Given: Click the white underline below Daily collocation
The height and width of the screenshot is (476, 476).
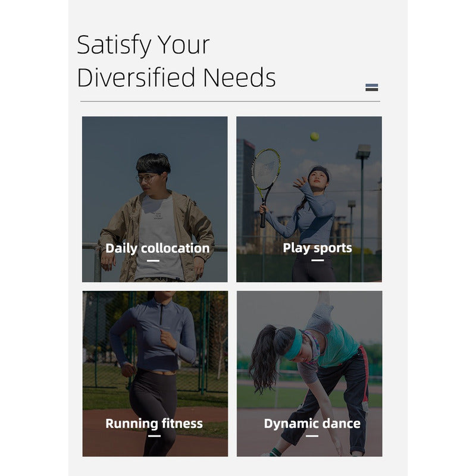Looking at the screenshot, I should click(153, 261).
